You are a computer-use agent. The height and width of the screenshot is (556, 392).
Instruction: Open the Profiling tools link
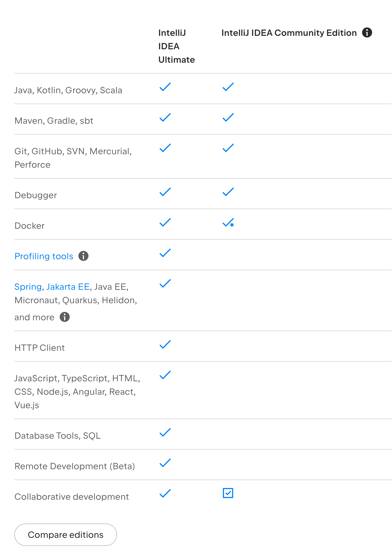(44, 256)
